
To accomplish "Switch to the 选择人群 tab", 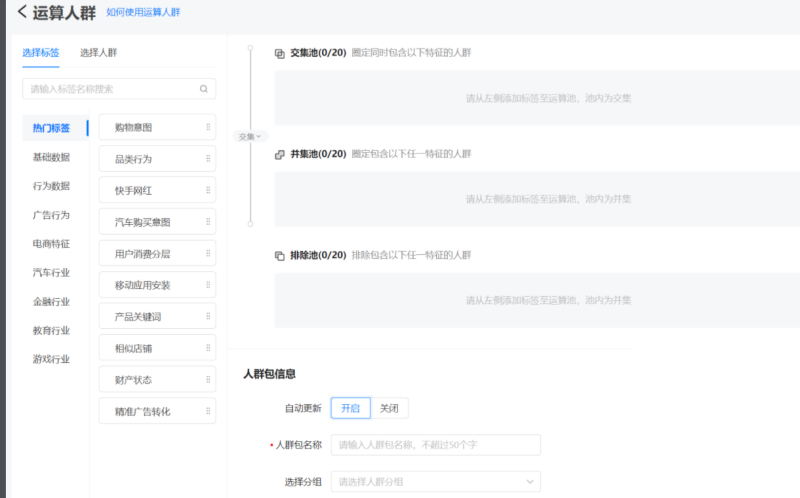I will pos(98,53).
